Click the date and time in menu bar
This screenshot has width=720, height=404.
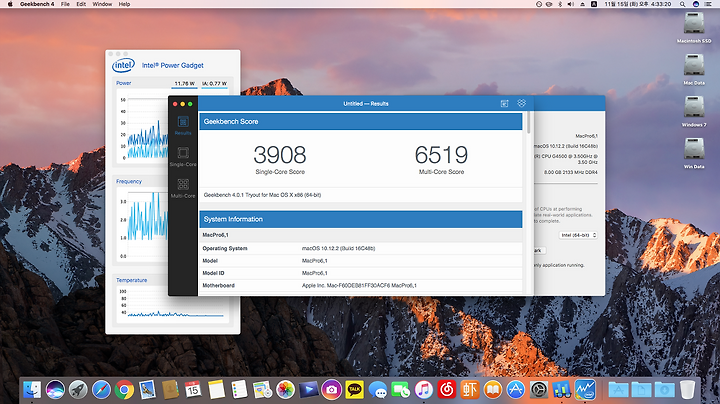638,4
